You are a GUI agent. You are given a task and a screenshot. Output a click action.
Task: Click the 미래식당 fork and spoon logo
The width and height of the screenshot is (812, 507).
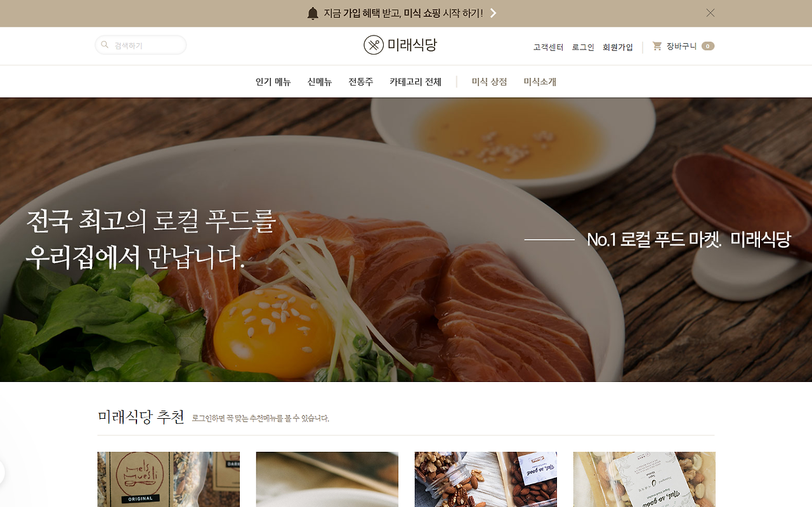(374, 45)
